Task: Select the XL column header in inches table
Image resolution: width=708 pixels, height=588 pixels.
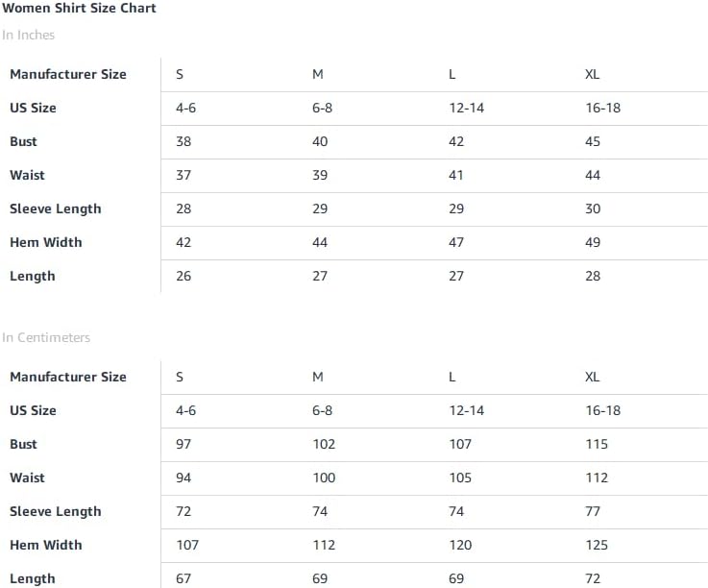Action: [x=593, y=74]
